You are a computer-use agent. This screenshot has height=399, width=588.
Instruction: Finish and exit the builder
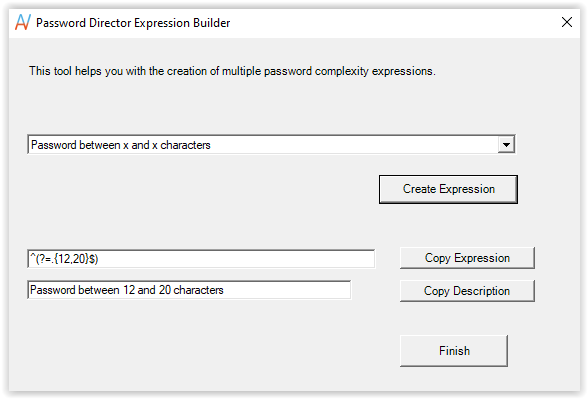coord(454,351)
